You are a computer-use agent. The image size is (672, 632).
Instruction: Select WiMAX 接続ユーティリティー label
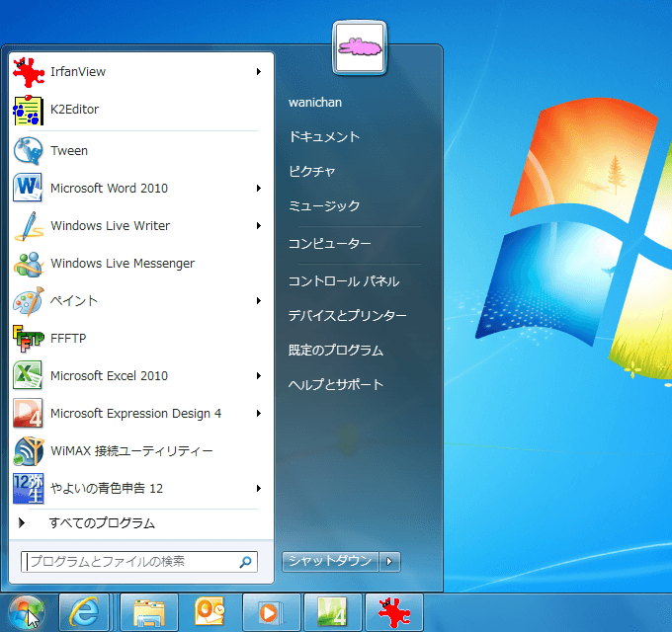131,451
